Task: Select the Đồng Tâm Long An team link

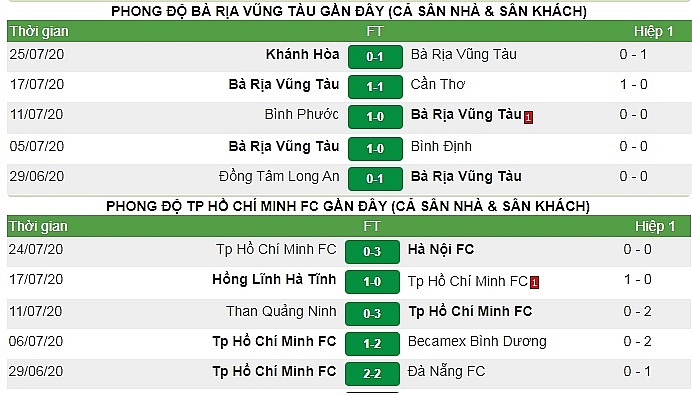Action: coord(279,177)
